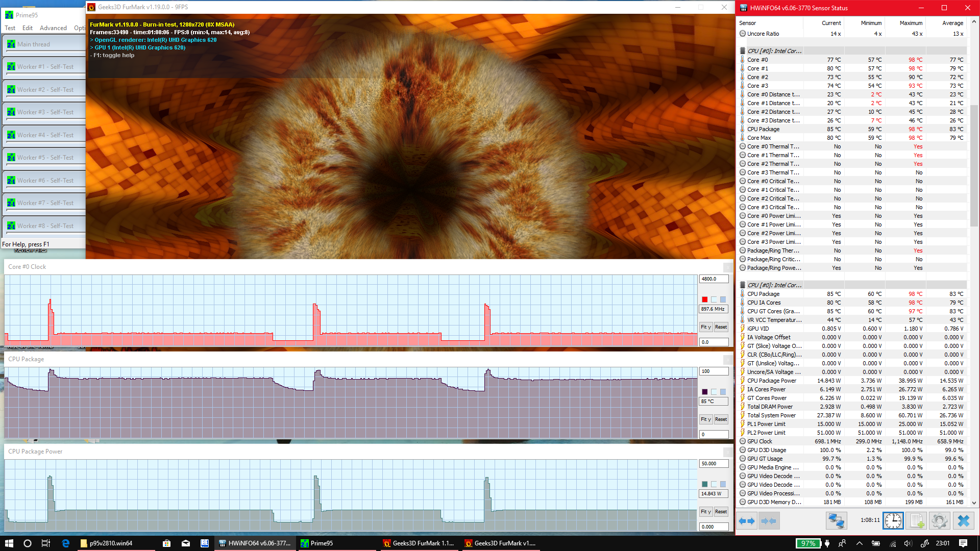
Task: Close sensors with blue X icon
Action: pos(963,521)
